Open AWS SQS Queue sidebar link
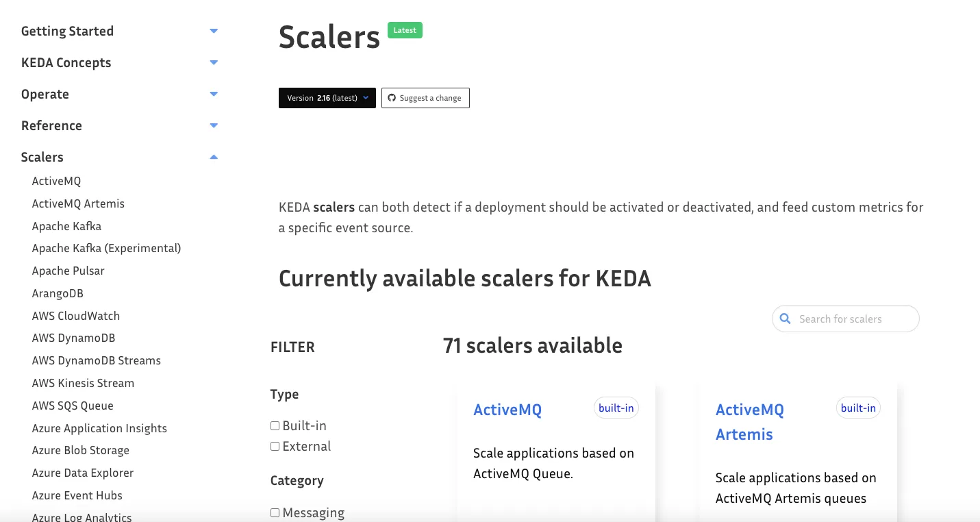Screen dimensions: 980x522 click(73, 406)
